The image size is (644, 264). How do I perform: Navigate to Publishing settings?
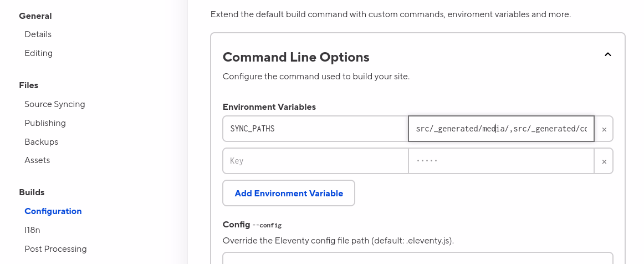pos(45,123)
